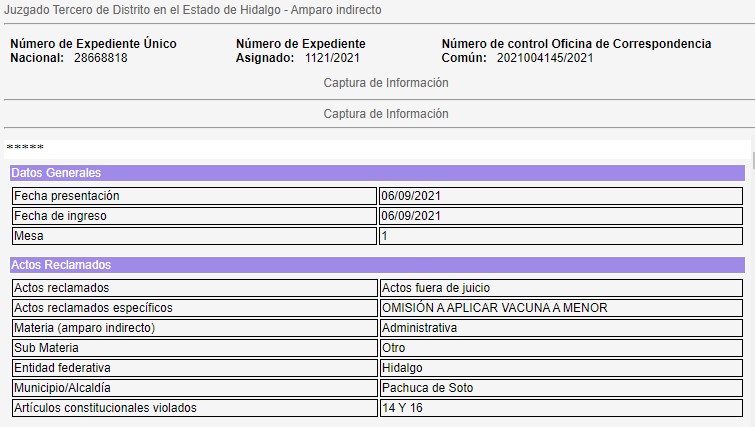This screenshot has height=427, width=755.
Task: Select the Actos fuera de juicio field
Action: pos(560,288)
